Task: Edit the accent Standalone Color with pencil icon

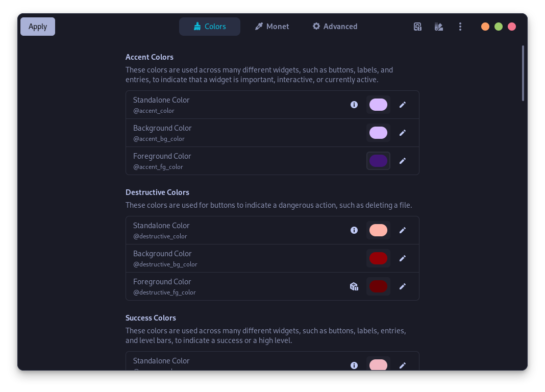Action: point(403,104)
